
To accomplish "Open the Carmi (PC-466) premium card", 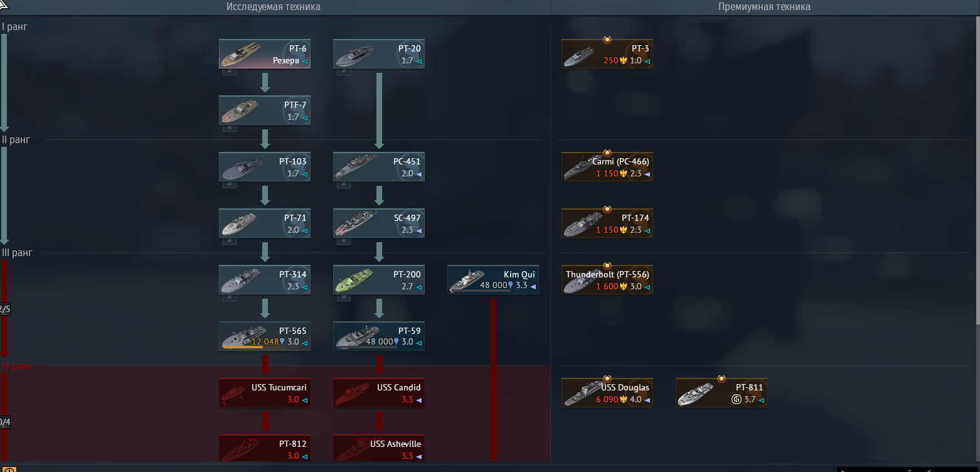I will tap(607, 167).
